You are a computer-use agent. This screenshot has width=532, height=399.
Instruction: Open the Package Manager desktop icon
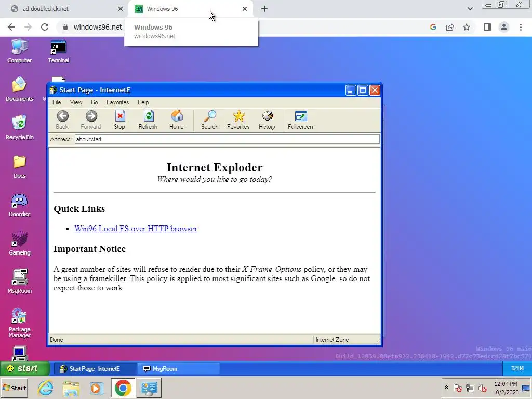coord(19,323)
